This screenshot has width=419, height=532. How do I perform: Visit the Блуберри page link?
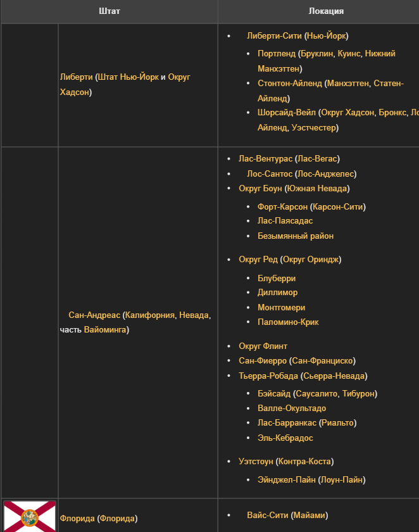coord(277,279)
